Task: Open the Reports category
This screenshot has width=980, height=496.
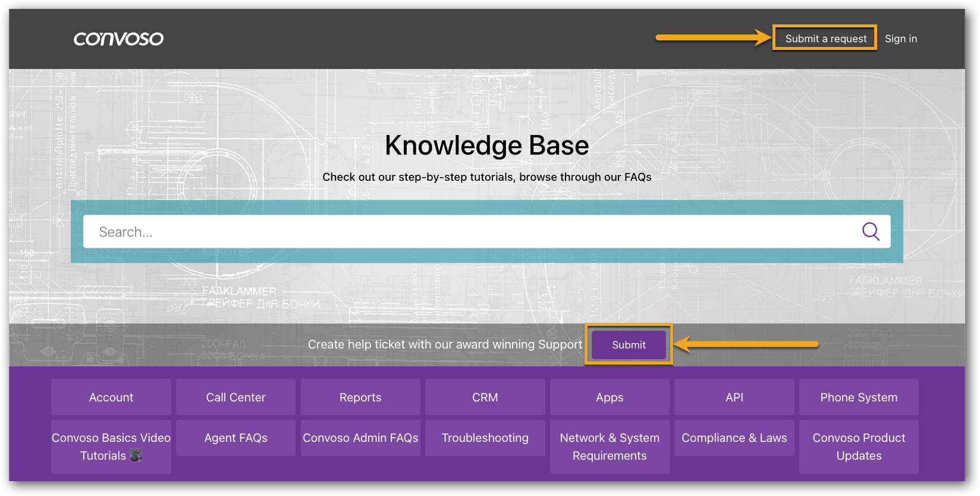Action: coord(360,397)
